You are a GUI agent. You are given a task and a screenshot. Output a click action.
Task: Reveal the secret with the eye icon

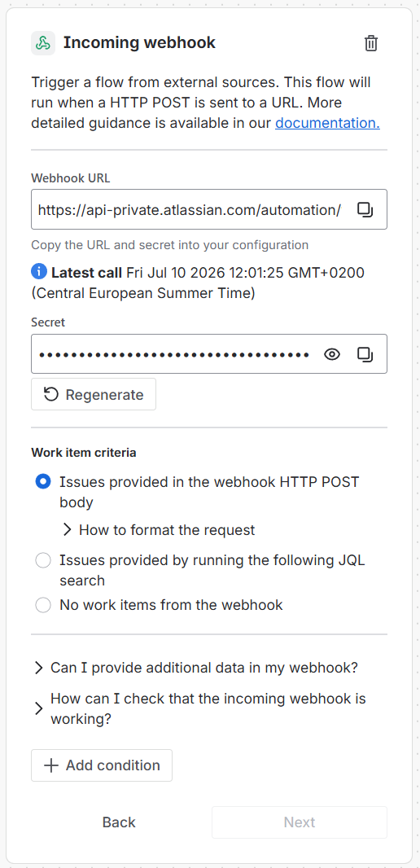pyautogui.click(x=332, y=354)
